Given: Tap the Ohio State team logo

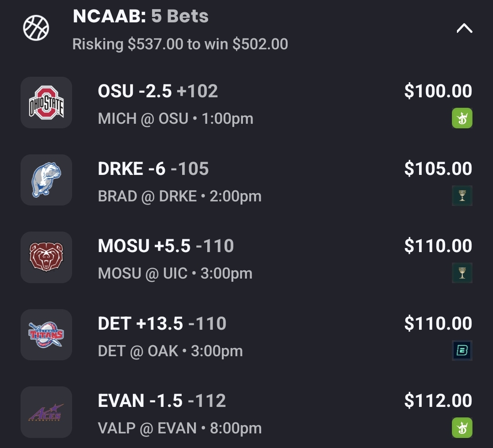Looking at the screenshot, I should [x=46, y=103].
